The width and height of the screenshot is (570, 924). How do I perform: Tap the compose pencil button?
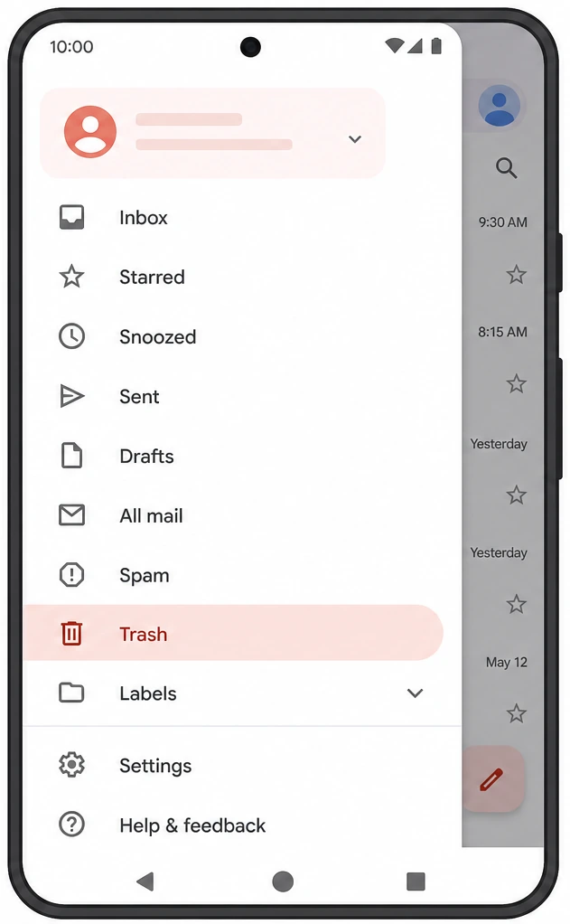(493, 778)
